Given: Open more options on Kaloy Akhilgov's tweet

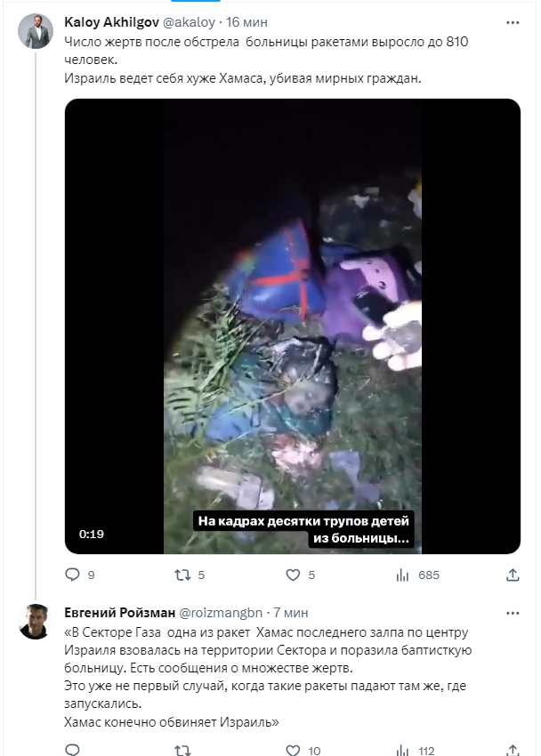Looking at the screenshot, I should [512, 20].
